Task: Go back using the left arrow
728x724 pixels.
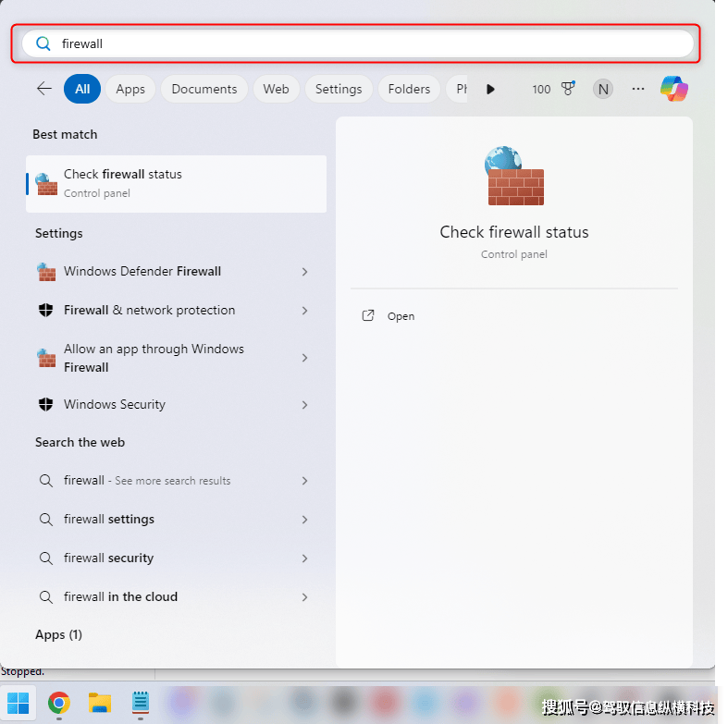Action: click(x=44, y=88)
